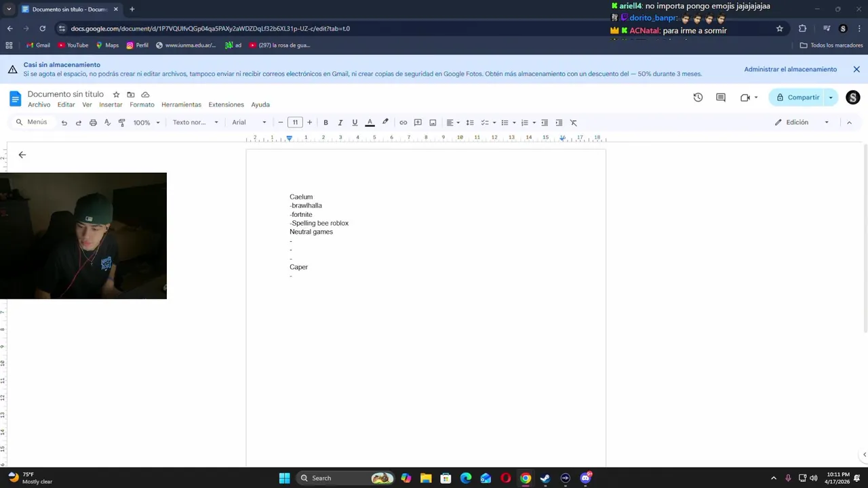
Task: Run spelling and grammar check
Action: click(x=107, y=123)
